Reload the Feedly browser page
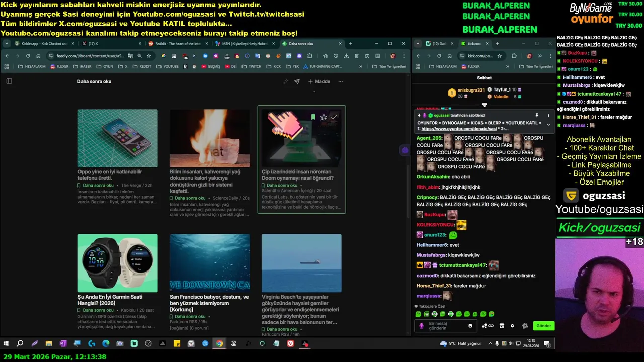644x362 pixels. (x=28, y=56)
